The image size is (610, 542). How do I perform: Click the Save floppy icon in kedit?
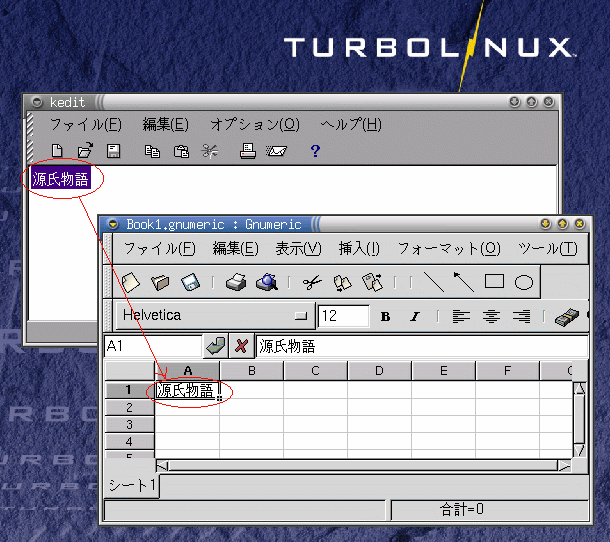point(113,151)
